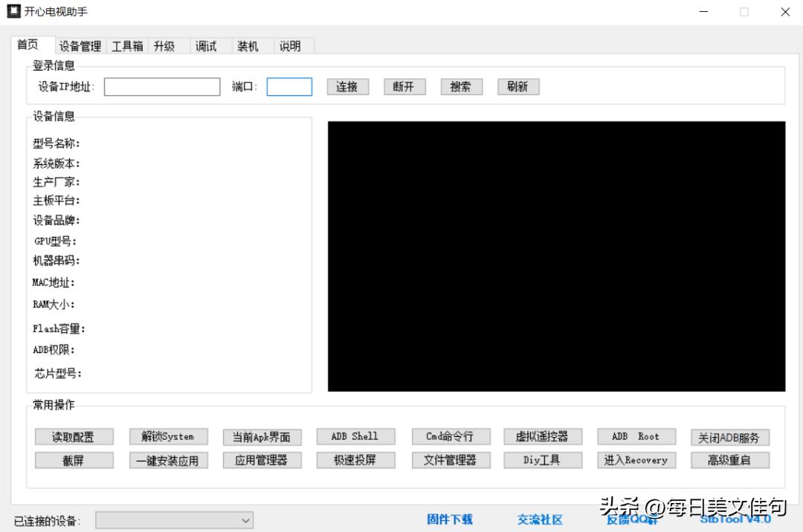Expand the 已连接的设备 connected devices dropdown
Image resolution: width=803 pixels, height=532 pixels.
(x=174, y=520)
